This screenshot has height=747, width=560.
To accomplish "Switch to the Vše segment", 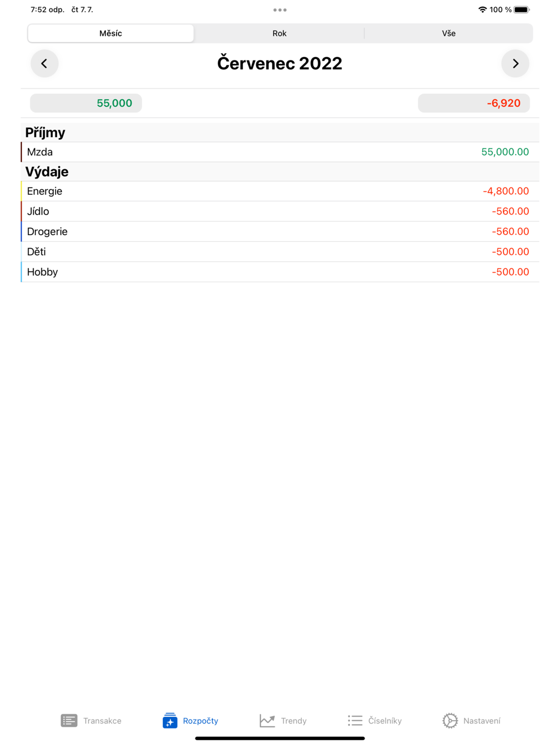I will 449,33.
